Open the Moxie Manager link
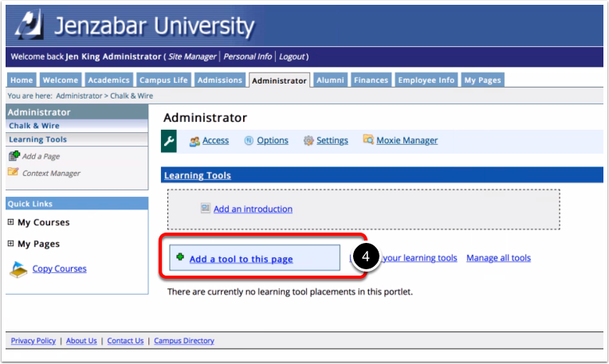The width and height of the screenshot is (609, 364). pyautogui.click(x=407, y=140)
